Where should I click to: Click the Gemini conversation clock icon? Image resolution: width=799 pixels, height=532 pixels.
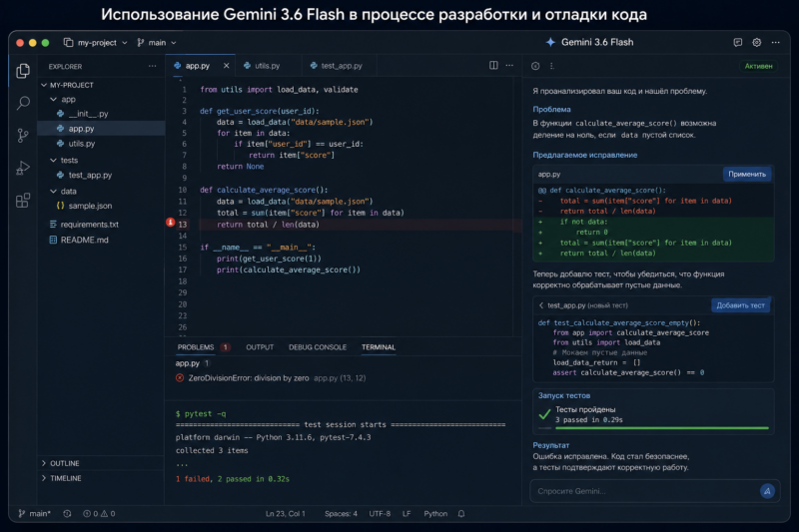535,66
